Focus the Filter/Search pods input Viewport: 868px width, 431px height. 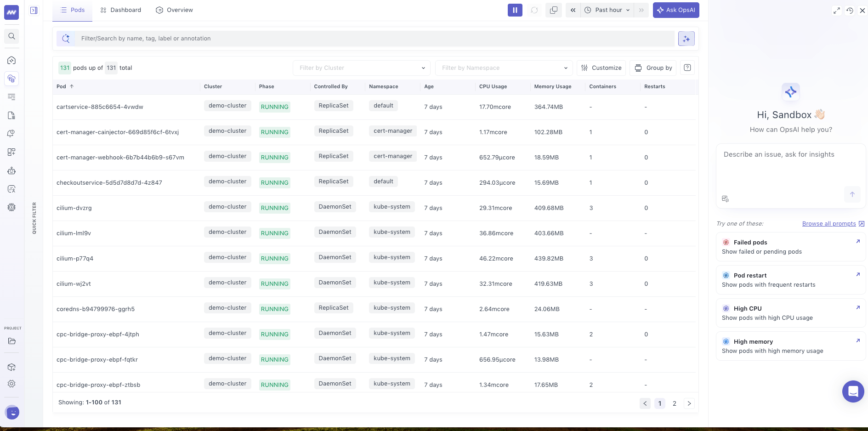[375, 39]
